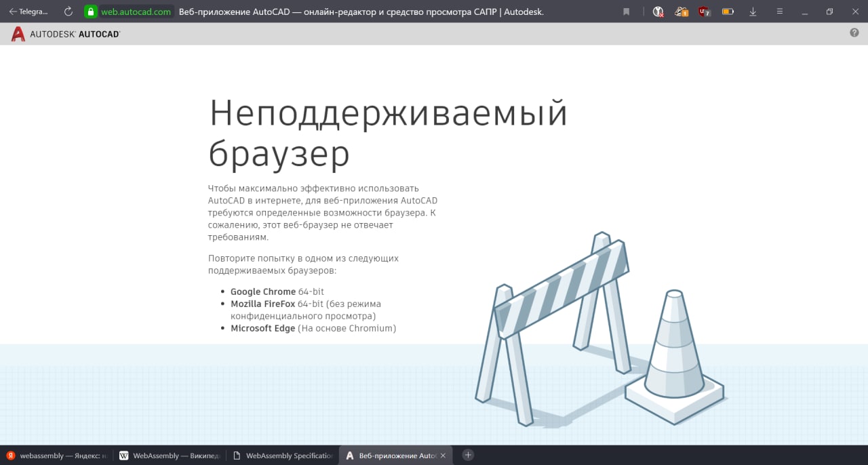Open the browser hamburger menu
Screen dimensions: 868x465
coord(780,12)
